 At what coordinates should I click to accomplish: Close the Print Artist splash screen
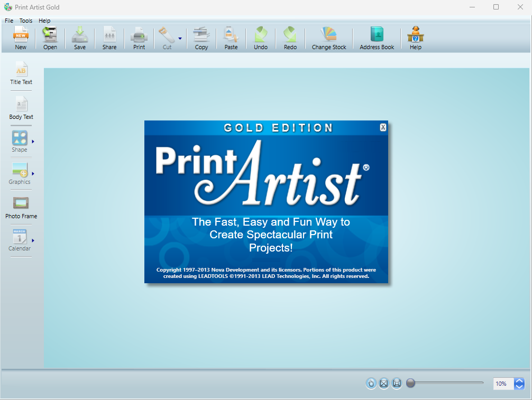click(x=383, y=127)
